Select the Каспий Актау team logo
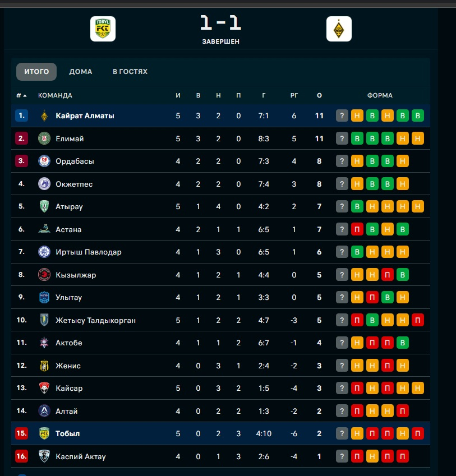Viewport: 456px width, 476px height. [x=44, y=456]
